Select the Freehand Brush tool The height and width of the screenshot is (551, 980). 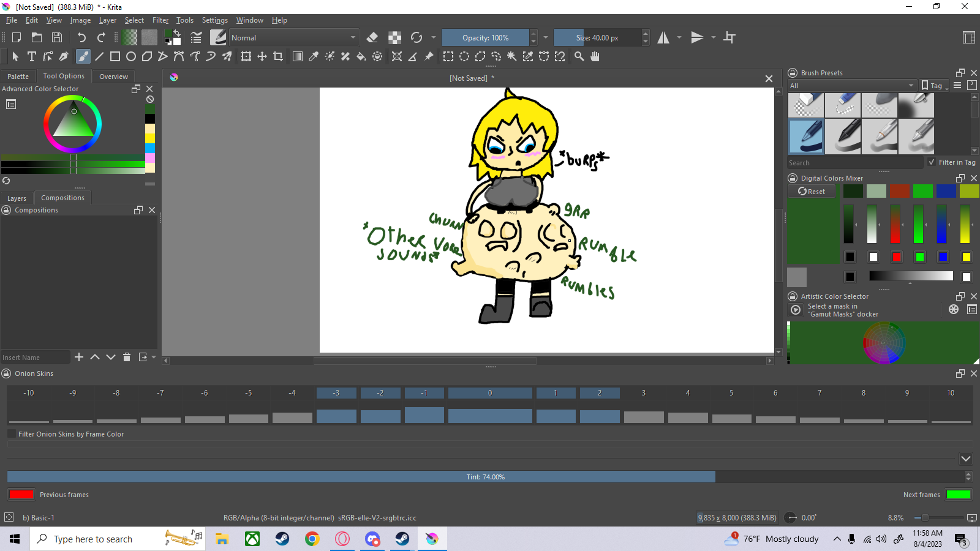pyautogui.click(x=83, y=56)
